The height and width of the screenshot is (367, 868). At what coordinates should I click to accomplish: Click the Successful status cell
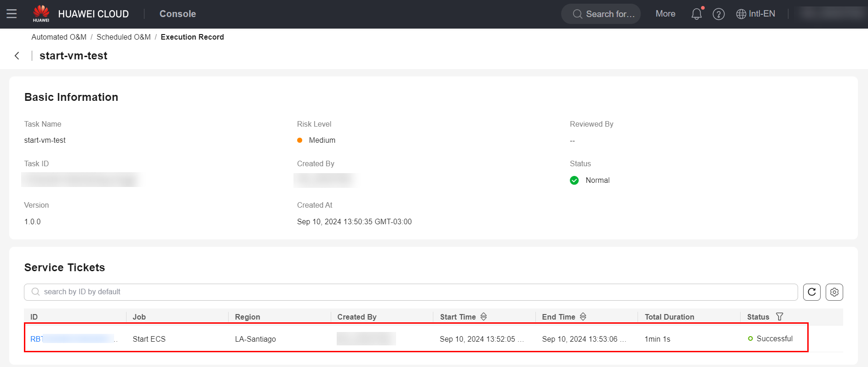tap(774, 339)
